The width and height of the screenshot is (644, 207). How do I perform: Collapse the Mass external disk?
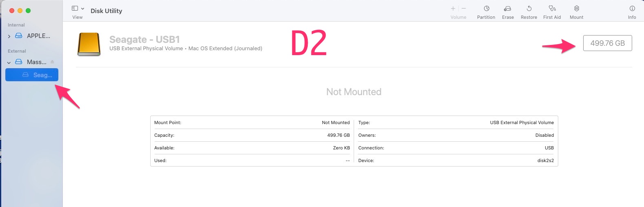[x=9, y=62]
